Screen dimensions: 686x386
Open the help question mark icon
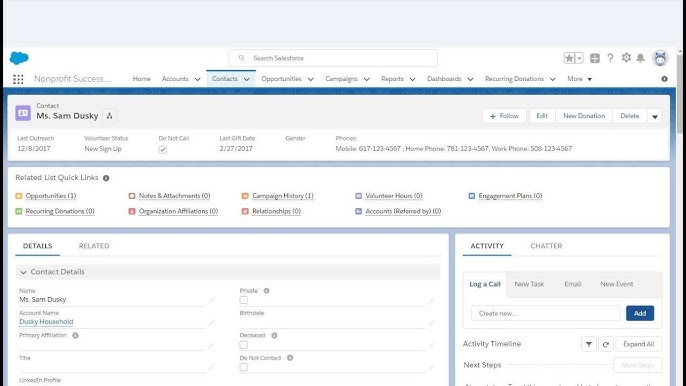point(610,58)
